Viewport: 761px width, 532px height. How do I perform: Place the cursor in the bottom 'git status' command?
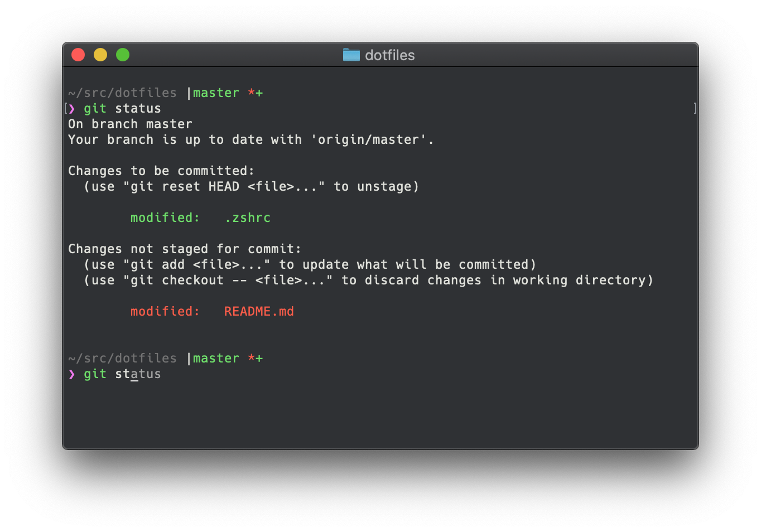coord(122,374)
